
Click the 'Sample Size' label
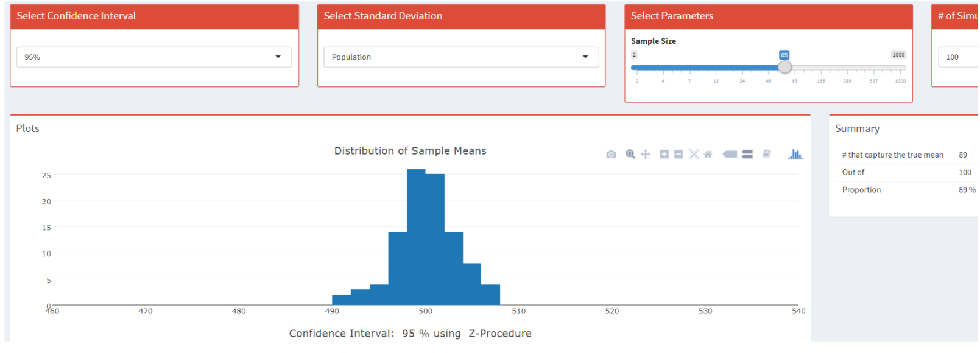653,41
